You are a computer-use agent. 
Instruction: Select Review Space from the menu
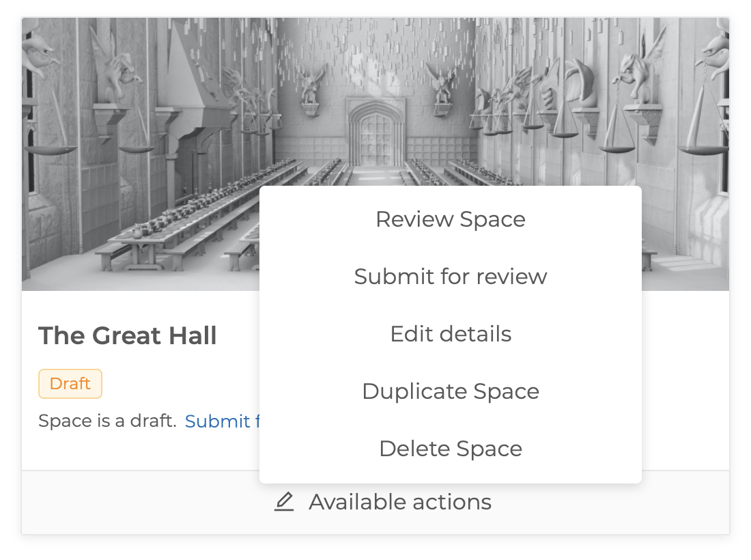(450, 219)
